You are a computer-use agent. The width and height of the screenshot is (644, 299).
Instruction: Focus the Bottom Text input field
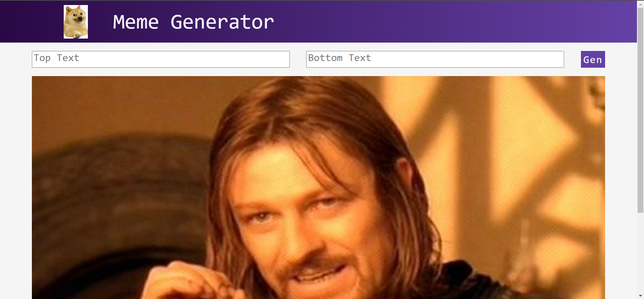point(435,59)
